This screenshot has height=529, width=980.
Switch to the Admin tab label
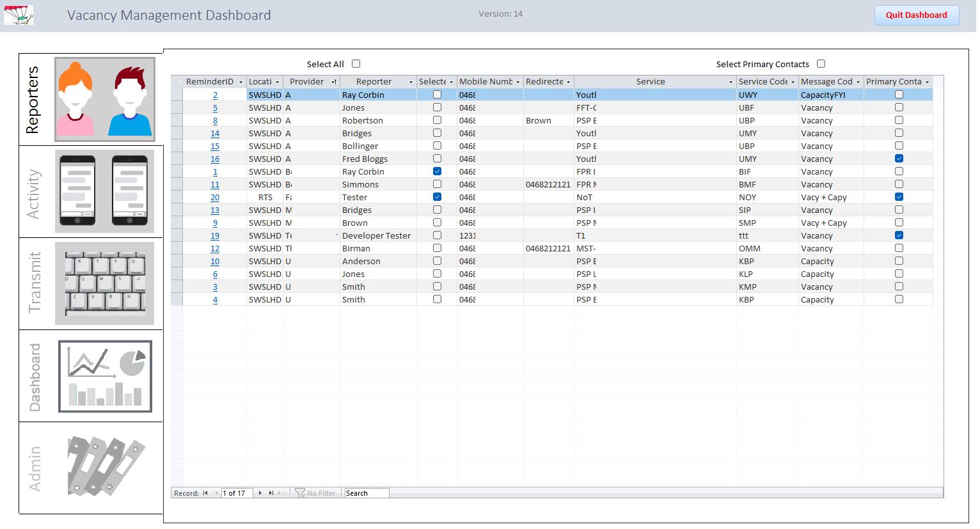click(35, 469)
